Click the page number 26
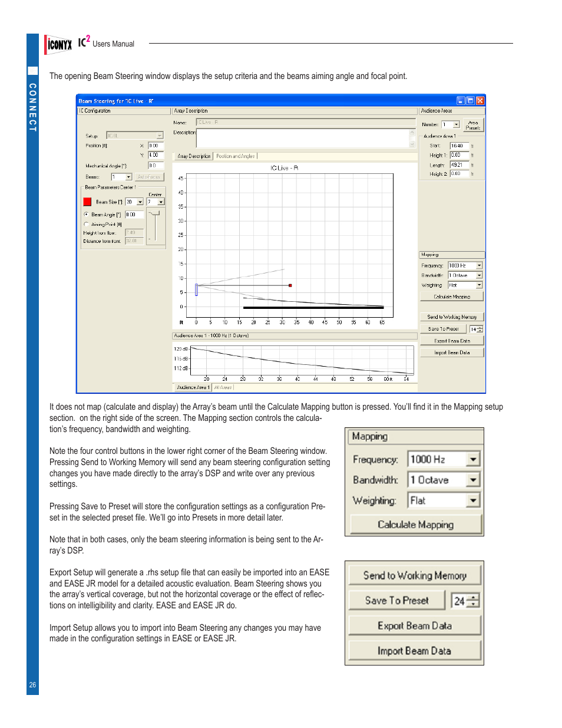562x728 pixels. pos(32,685)
